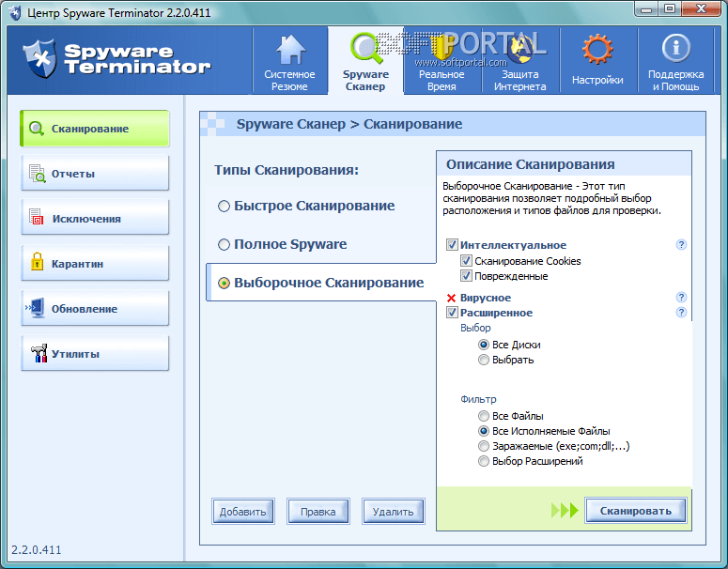Click the magnifier icon on Сканирование

coord(37,129)
